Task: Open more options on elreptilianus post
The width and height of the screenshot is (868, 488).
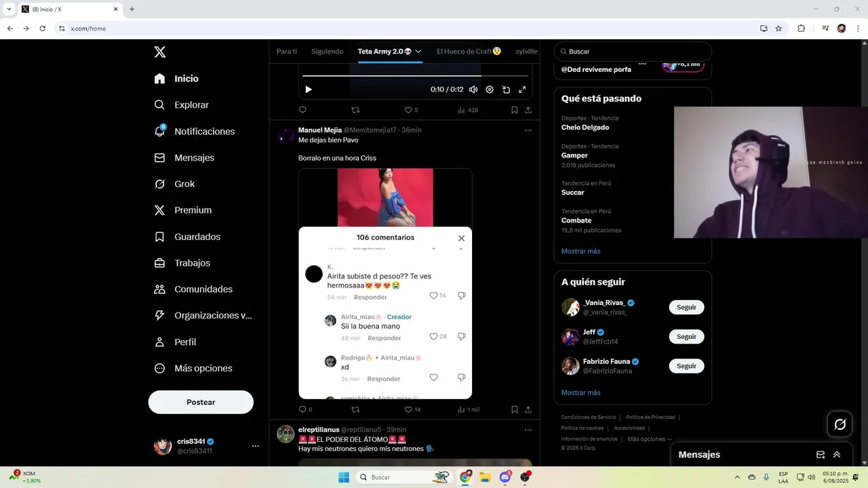Action: pyautogui.click(x=528, y=430)
